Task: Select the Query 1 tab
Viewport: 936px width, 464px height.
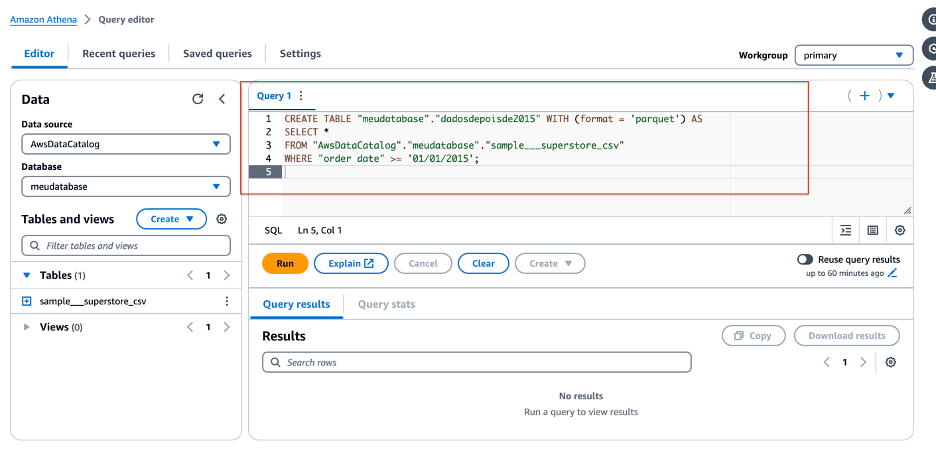Action: (x=274, y=96)
